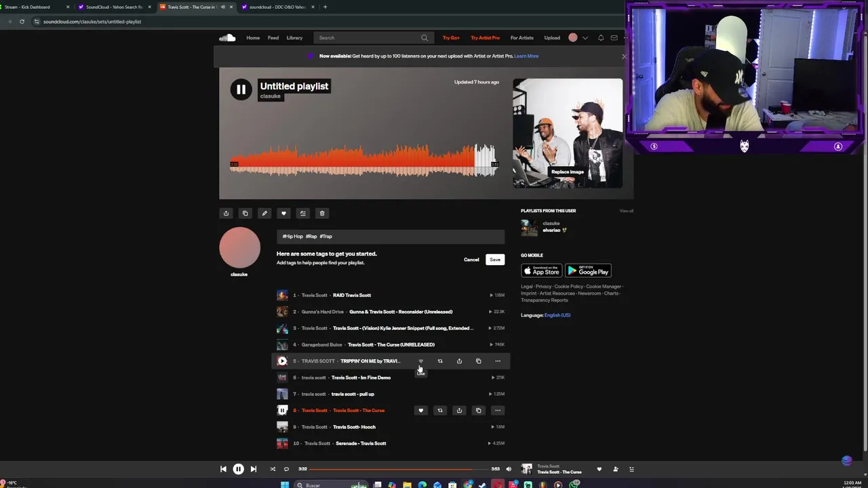Open the messages envelope icon
This screenshot has width=868, height=488.
click(614, 38)
